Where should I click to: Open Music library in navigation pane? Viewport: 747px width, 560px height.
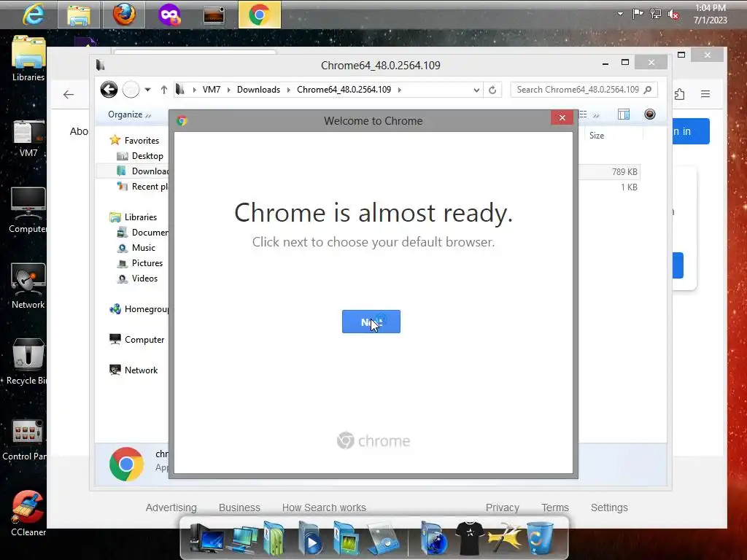[144, 248]
